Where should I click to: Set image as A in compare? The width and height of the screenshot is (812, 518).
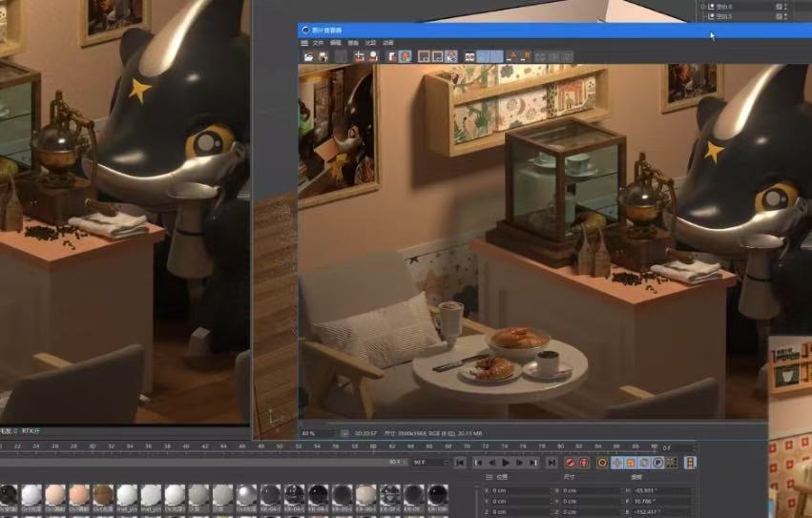coord(512,56)
